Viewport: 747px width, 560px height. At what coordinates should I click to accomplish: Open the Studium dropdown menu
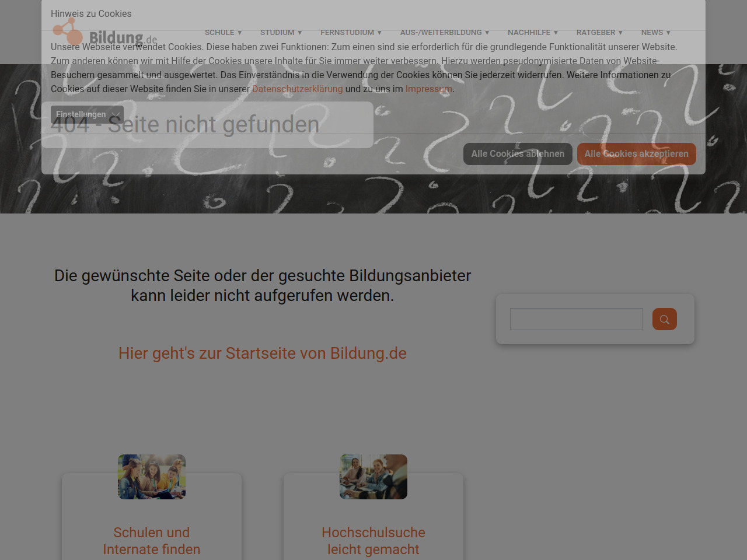click(281, 33)
